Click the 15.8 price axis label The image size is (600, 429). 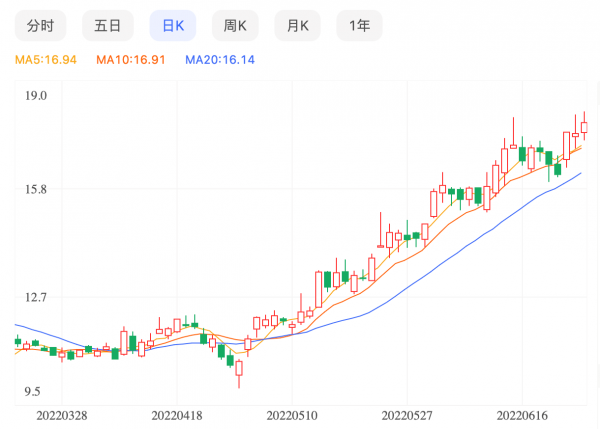(36, 189)
